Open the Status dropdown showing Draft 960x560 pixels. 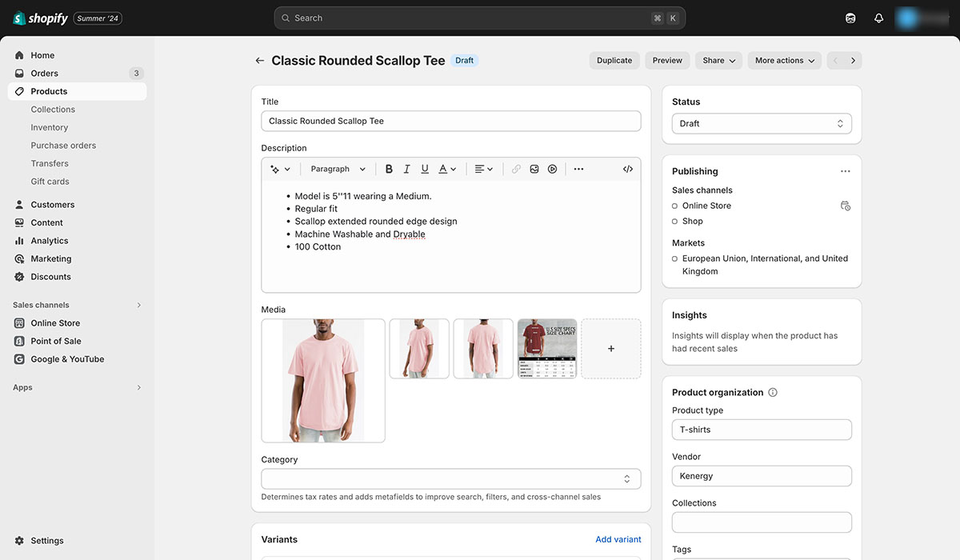coord(761,123)
